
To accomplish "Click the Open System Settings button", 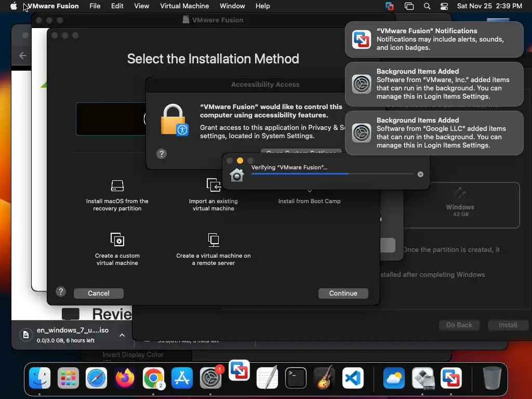I will pos(301,152).
